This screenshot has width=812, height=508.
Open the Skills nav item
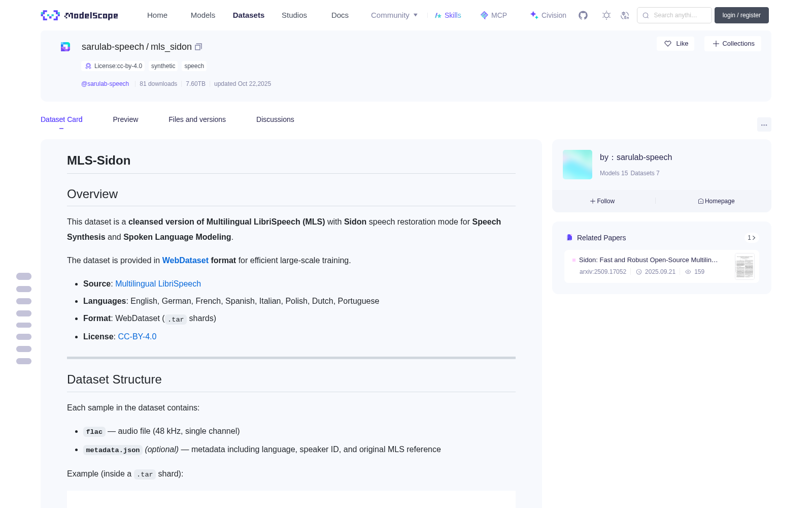click(448, 15)
